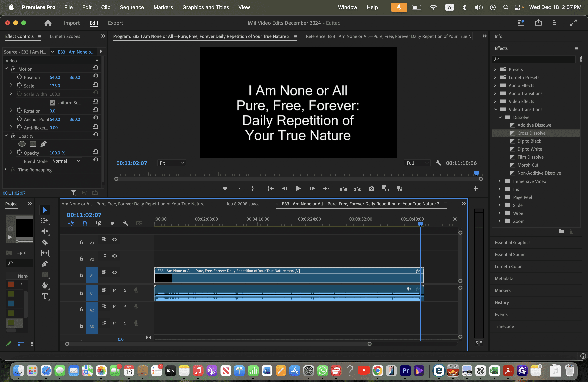This screenshot has width=588, height=382.
Task: Collapse the Dissolve folder
Action: [500, 117]
